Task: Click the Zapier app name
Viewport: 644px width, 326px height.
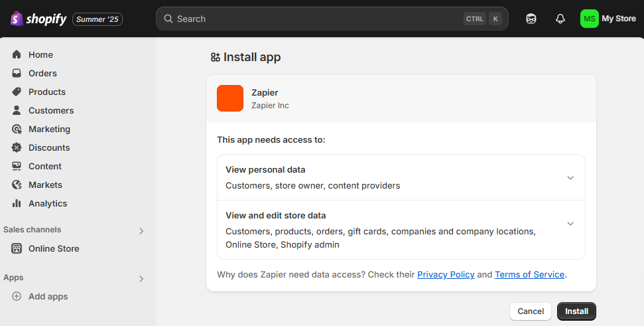Action: point(265,92)
